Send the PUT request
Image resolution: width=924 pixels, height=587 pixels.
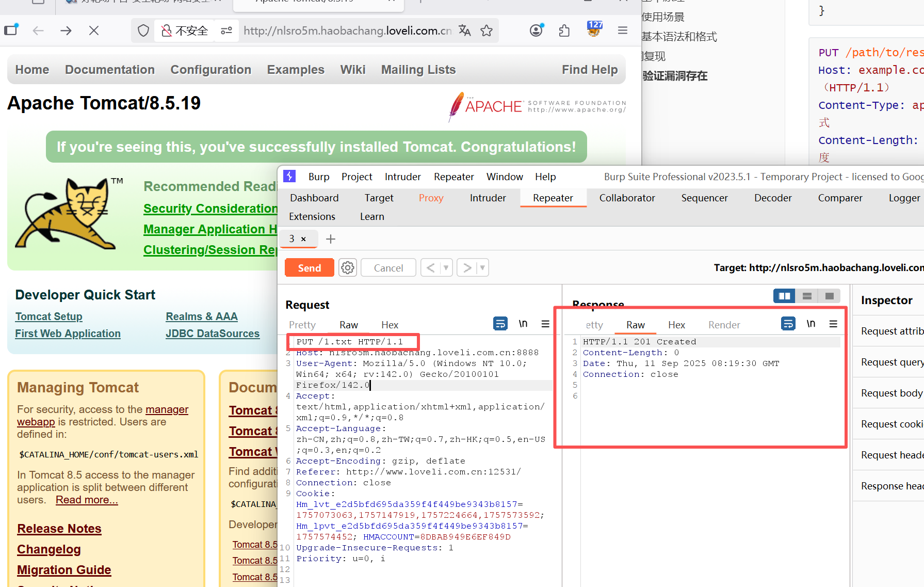pos(309,267)
